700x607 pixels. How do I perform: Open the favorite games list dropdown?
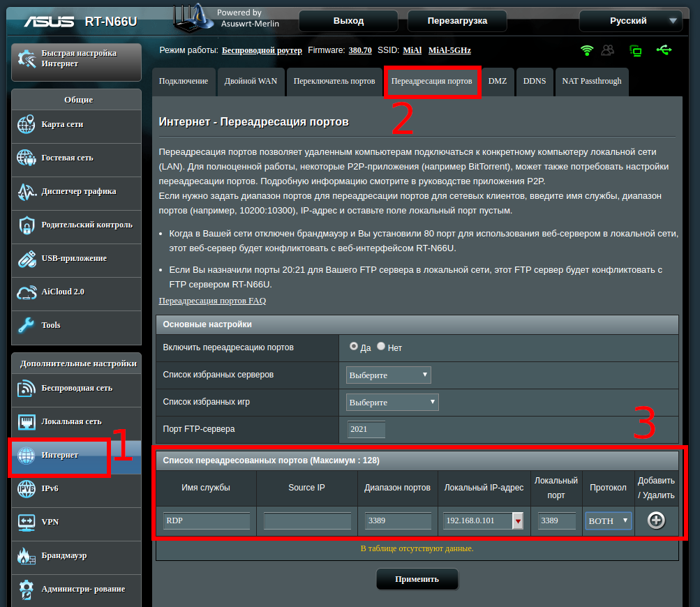[392, 403]
